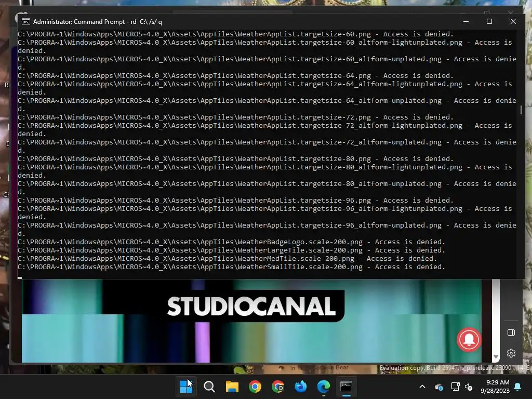This screenshot has height=399, width=532.
Task: Open the browser sidebar settings gear
Action: tap(511, 353)
